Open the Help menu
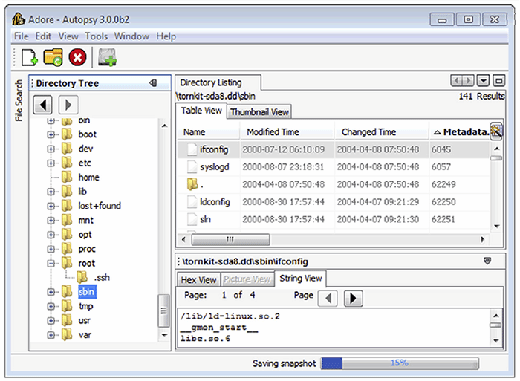The height and width of the screenshot is (381, 520). coord(166,36)
